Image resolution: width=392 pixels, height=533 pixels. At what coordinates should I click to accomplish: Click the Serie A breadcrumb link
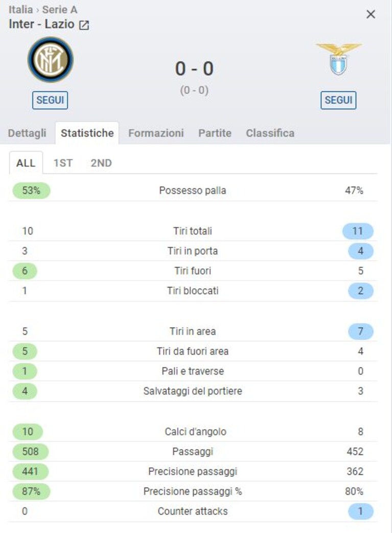pyautogui.click(x=59, y=10)
